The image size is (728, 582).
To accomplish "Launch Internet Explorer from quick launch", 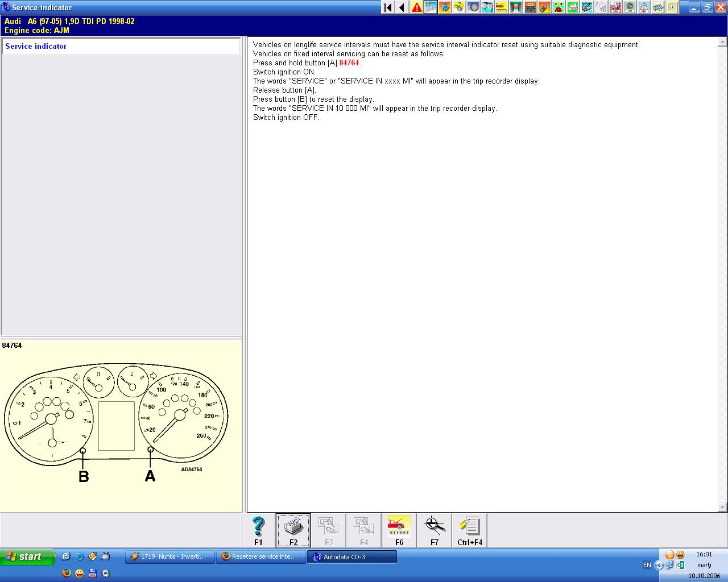I will [80, 556].
